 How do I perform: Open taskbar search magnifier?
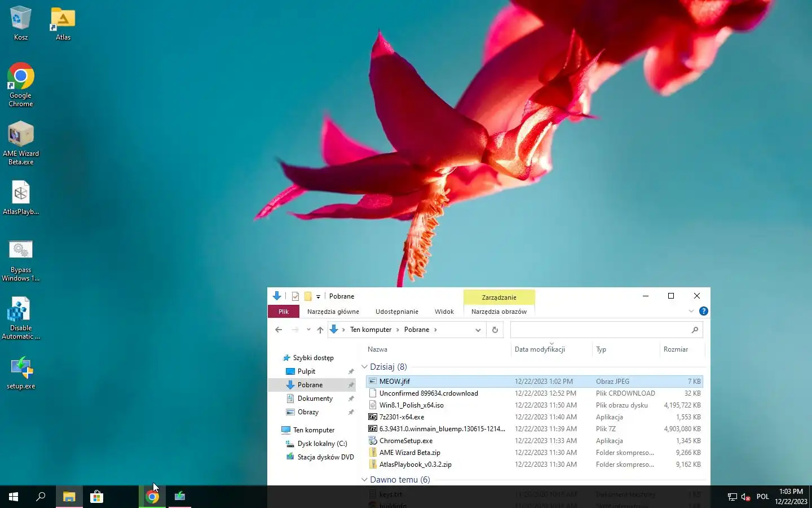point(41,497)
